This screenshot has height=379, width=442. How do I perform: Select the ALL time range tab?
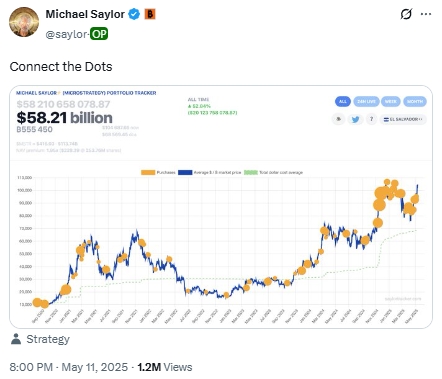pos(343,101)
